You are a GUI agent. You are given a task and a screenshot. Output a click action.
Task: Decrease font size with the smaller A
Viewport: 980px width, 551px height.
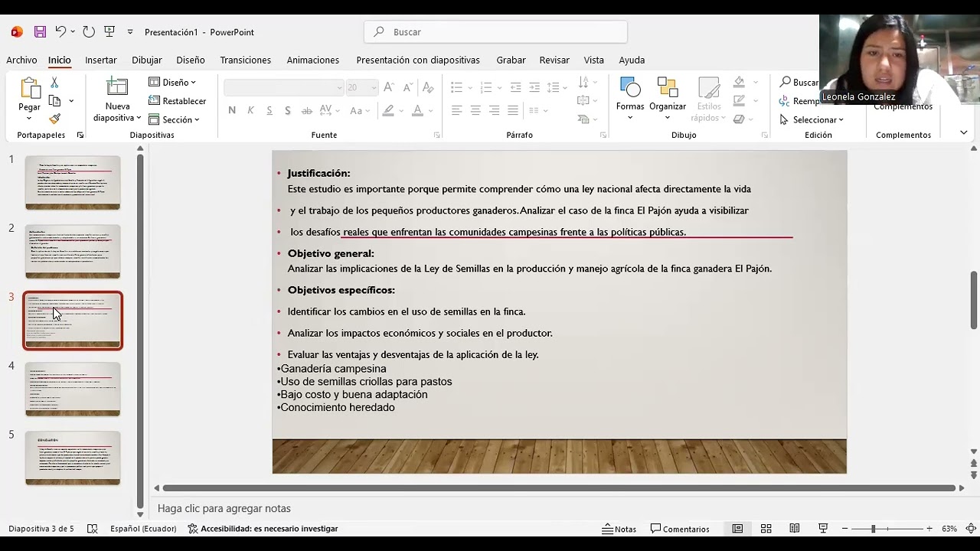[407, 88]
